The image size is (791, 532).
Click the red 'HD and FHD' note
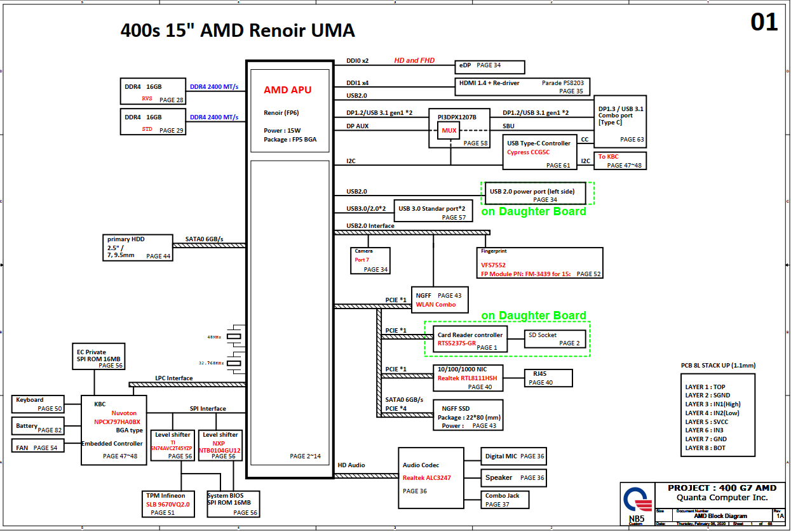pos(415,60)
